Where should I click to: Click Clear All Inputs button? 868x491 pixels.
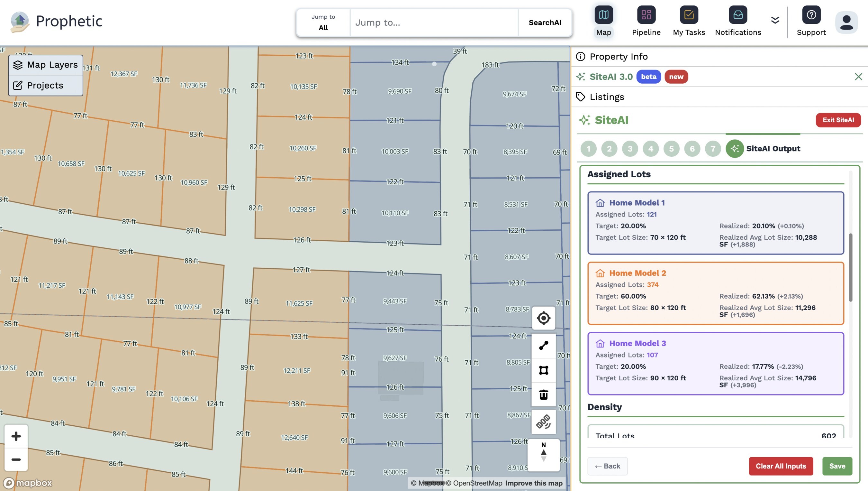(781, 466)
